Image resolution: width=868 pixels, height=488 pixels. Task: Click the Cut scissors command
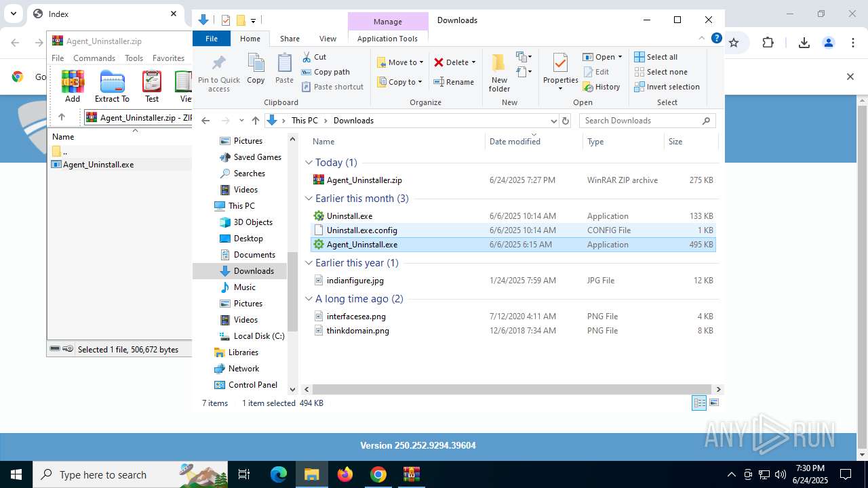(314, 57)
